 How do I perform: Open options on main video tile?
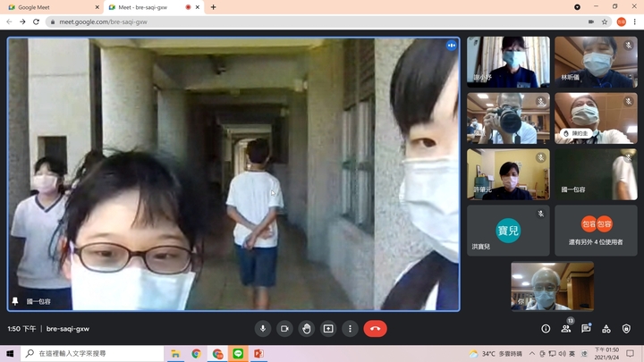(452, 45)
